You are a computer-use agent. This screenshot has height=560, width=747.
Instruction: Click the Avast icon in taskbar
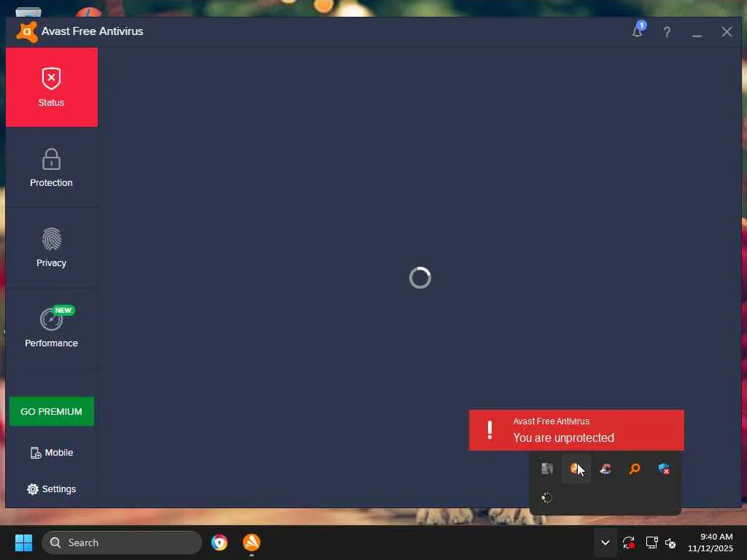(x=252, y=542)
